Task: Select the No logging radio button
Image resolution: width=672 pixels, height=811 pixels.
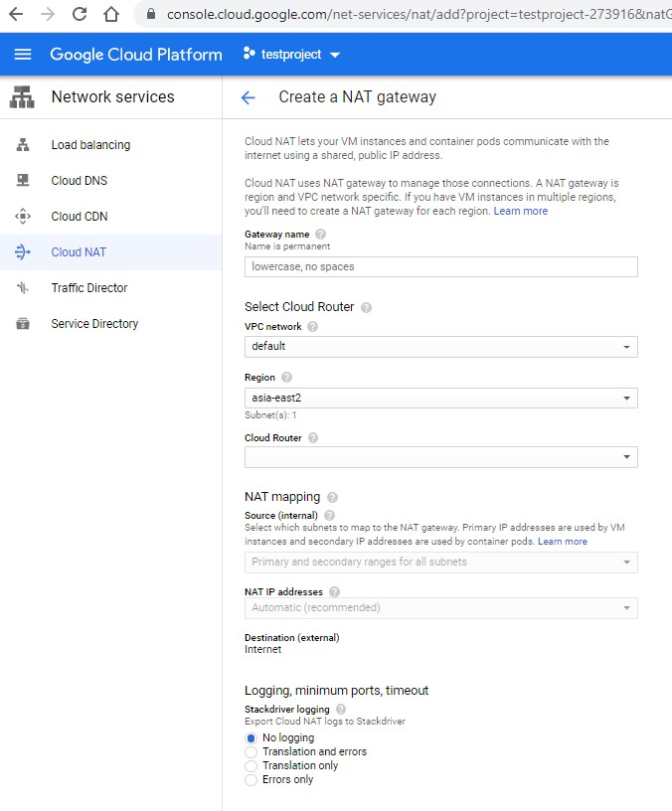Action: coord(251,738)
